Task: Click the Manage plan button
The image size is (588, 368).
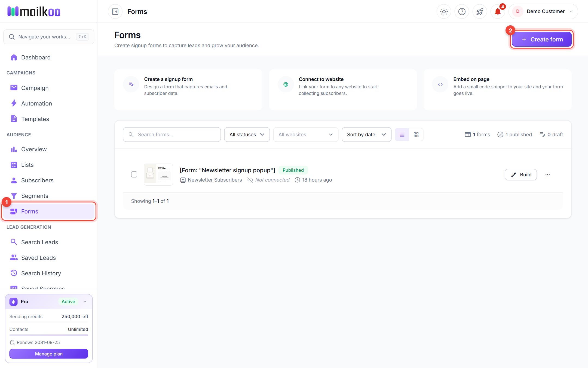Action: click(49, 354)
